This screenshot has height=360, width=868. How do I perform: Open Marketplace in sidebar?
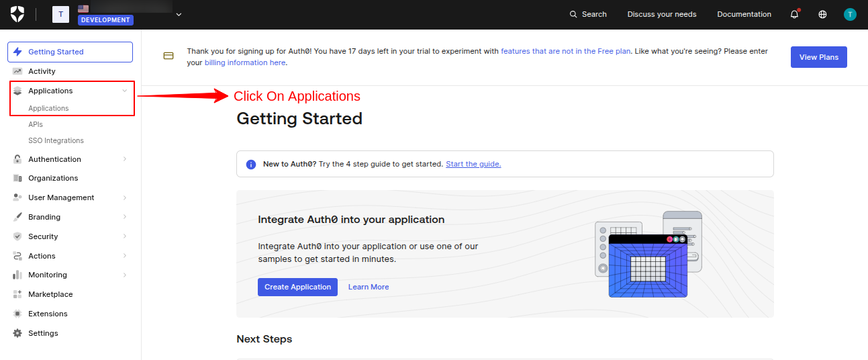click(x=50, y=294)
